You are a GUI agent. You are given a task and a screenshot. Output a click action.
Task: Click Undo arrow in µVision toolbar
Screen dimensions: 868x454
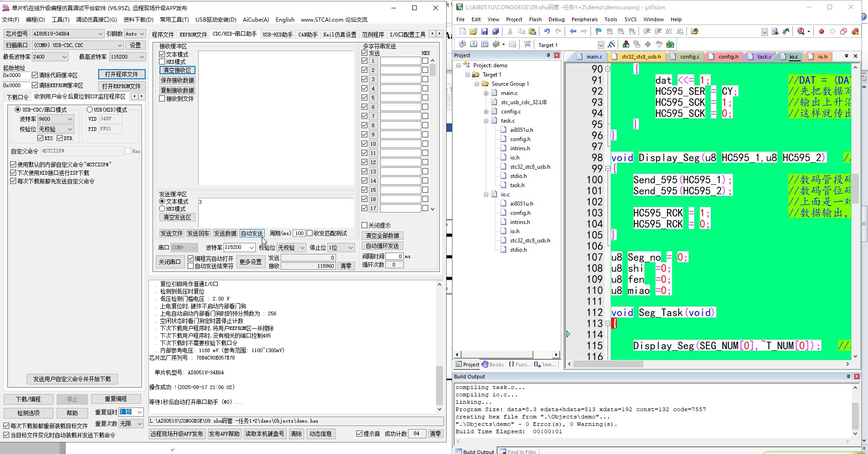547,31
